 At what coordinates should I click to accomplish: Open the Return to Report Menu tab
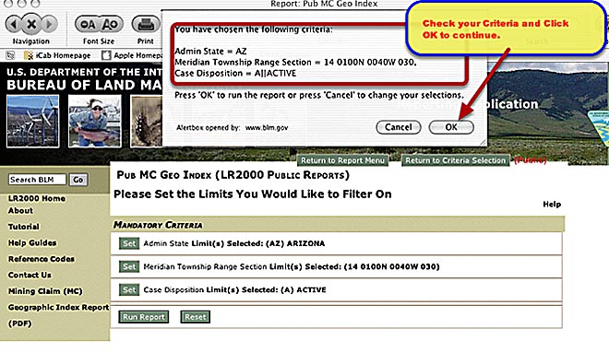[342, 160]
